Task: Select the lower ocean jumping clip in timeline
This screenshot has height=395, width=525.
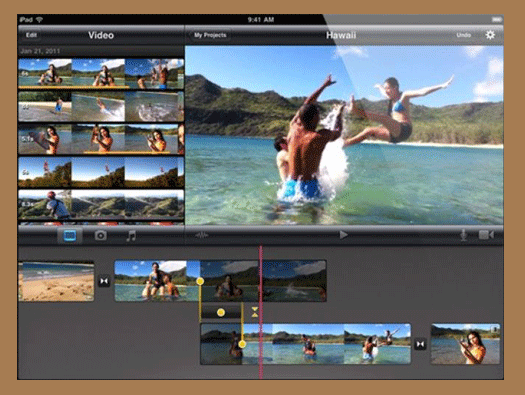Action: point(306,344)
